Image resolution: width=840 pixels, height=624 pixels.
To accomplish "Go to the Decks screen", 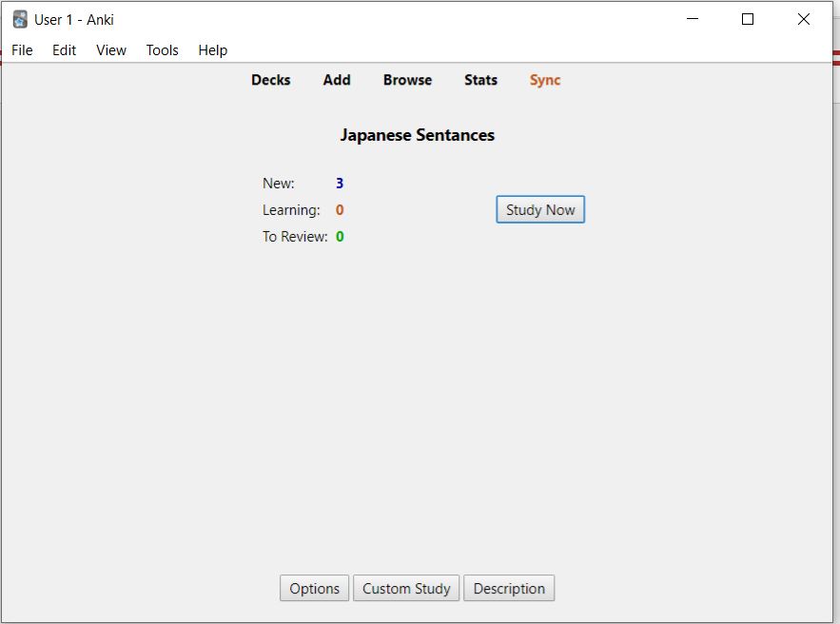I will point(270,80).
